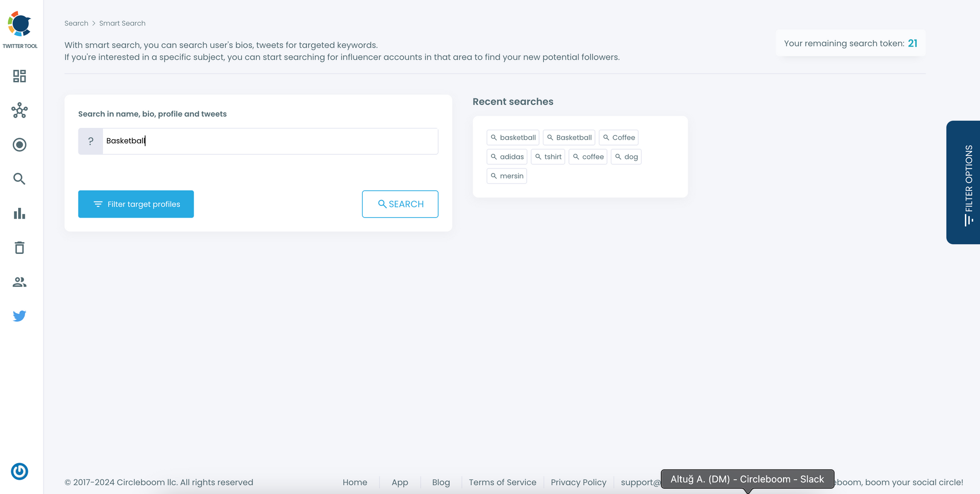Select the Coffee recent search chip
The height and width of the screenshot is (494, 980).
tap(618, 137)
